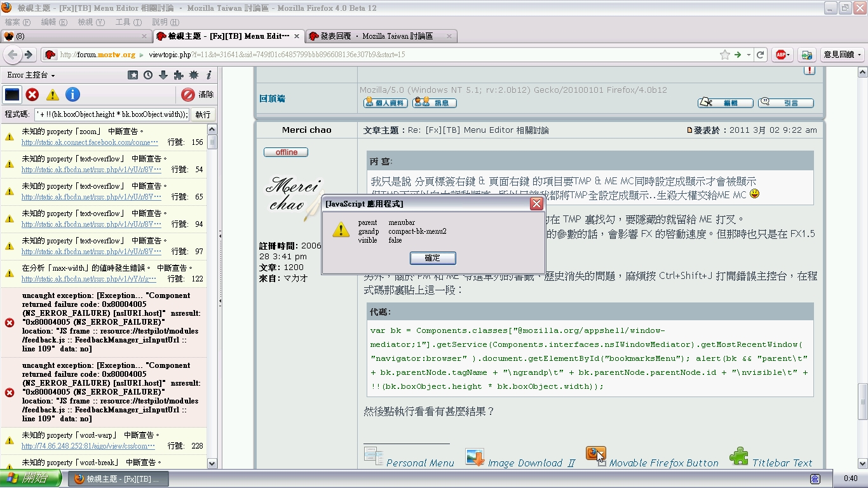Click the offline status badge
868x488 pixels.
(286, 152)
